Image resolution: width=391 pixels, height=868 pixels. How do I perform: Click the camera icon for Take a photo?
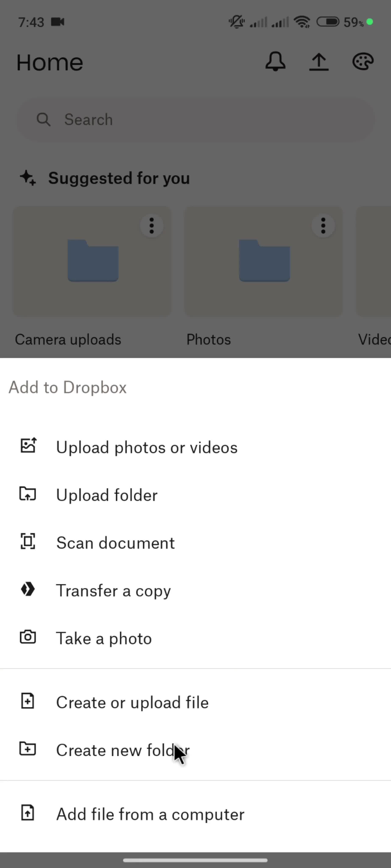[28, 637]
